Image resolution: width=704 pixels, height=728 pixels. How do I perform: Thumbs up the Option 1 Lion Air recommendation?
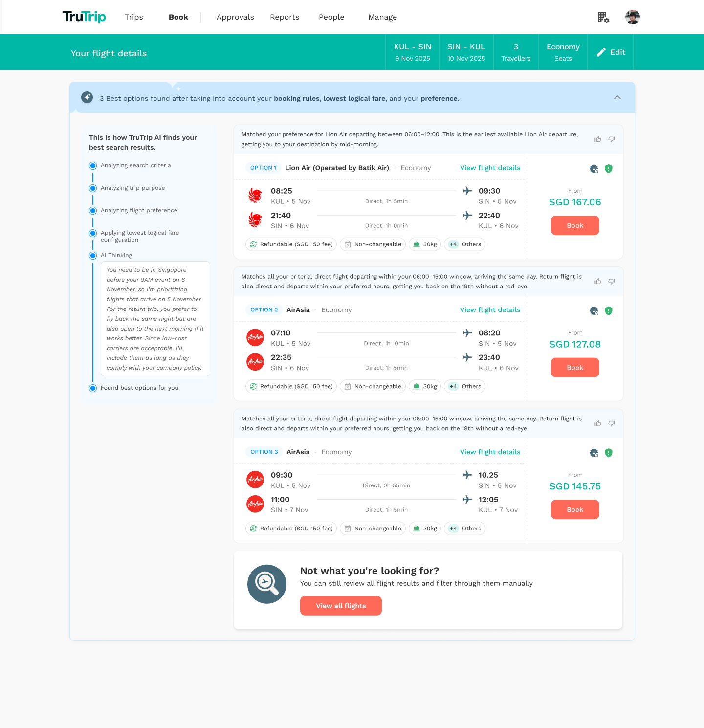coord(598,139)
